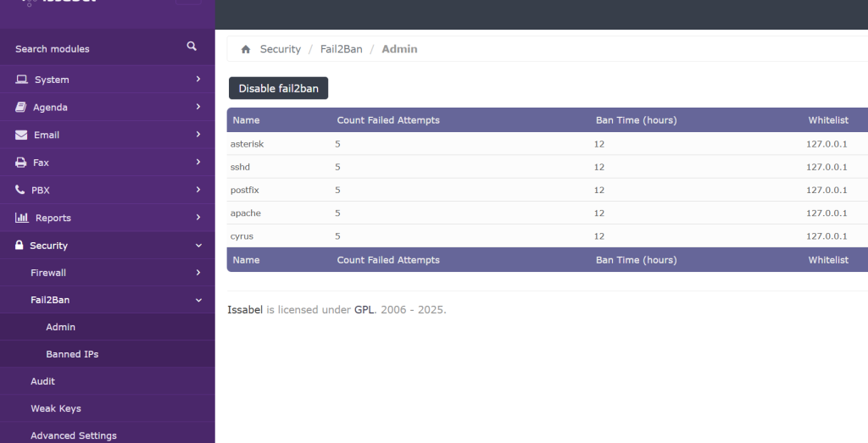
Task: Follow the GPL license link
Action: pos(364,310)
